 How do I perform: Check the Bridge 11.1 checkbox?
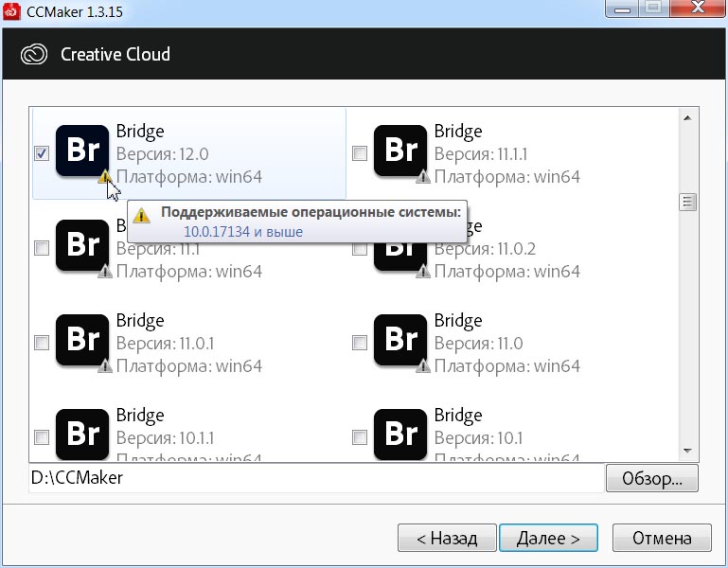pos(42,248)
